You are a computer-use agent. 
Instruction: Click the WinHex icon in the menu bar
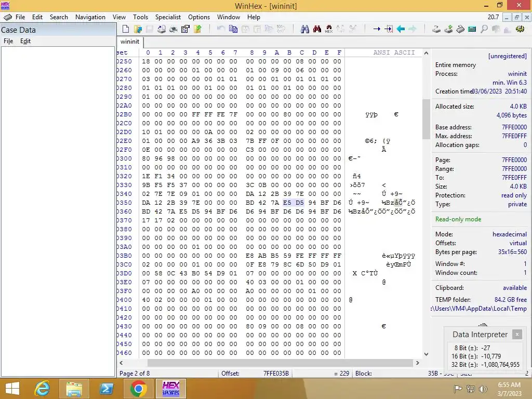point(7,17)
